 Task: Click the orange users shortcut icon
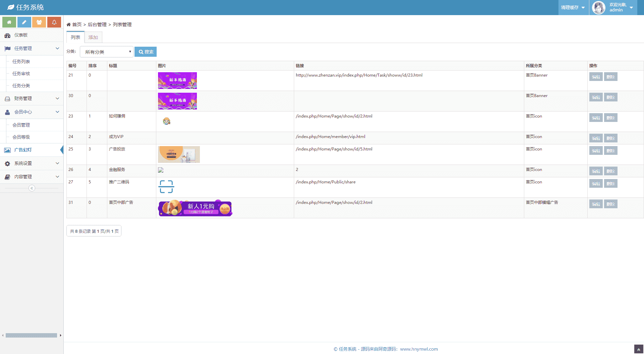point(39,22)
